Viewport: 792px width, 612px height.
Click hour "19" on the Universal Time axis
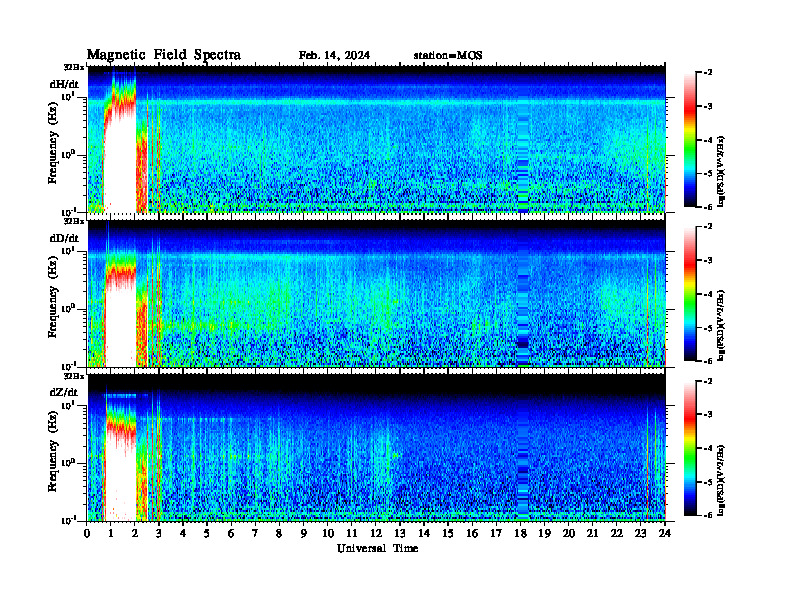pyautogui.click(x=544, y=534)
